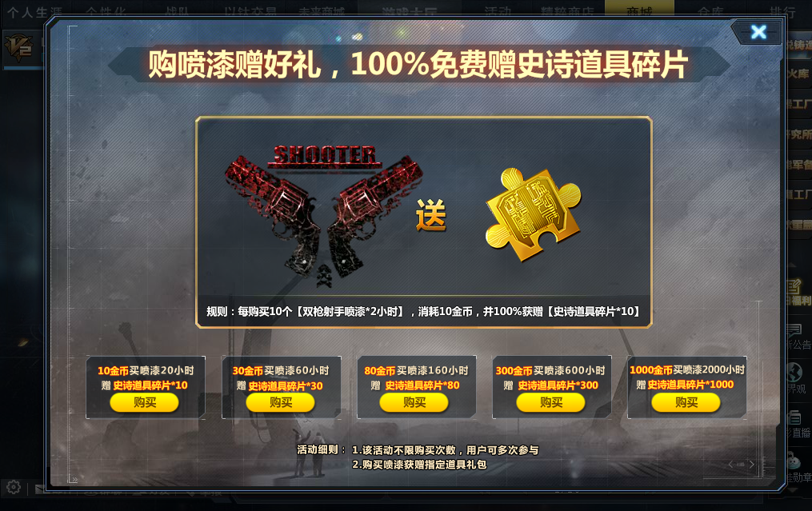Buy the 30金币 spray paint package
Image resolution: width=812 pixels, height=511 pixels.
tap(280, 402)
